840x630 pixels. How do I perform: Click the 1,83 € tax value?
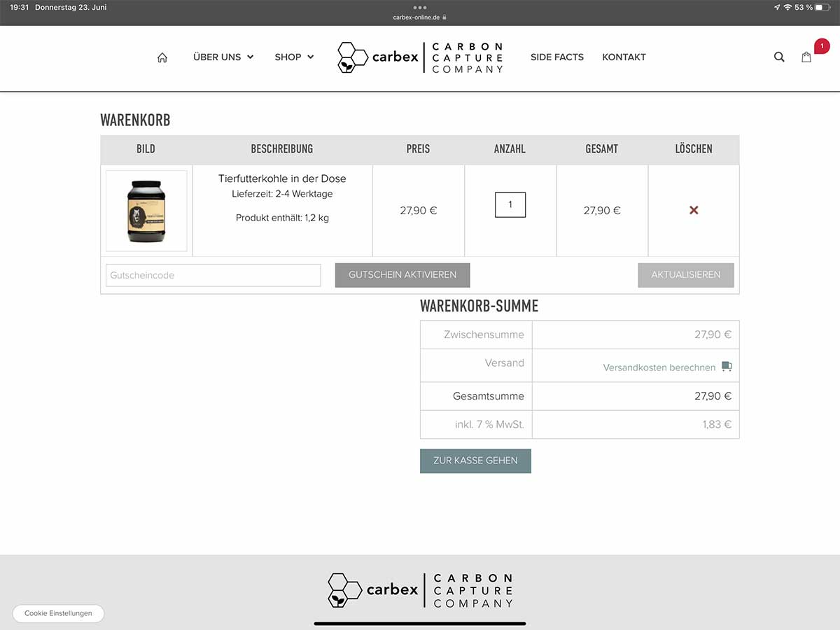[717, 424]
